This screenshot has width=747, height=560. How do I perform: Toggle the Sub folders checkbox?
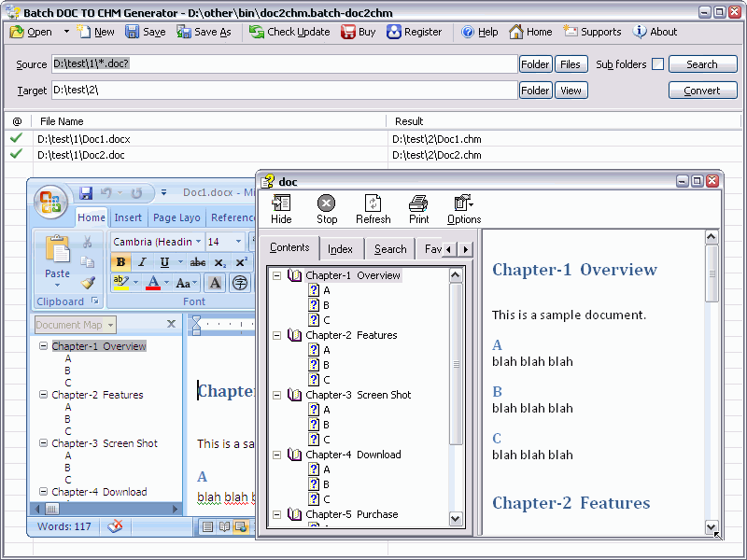657,63
